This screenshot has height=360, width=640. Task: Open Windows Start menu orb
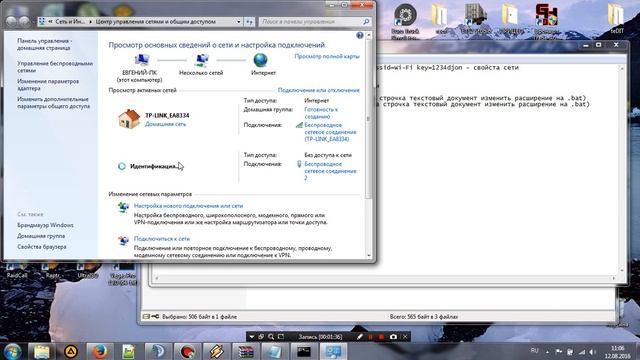click(13, 351)
